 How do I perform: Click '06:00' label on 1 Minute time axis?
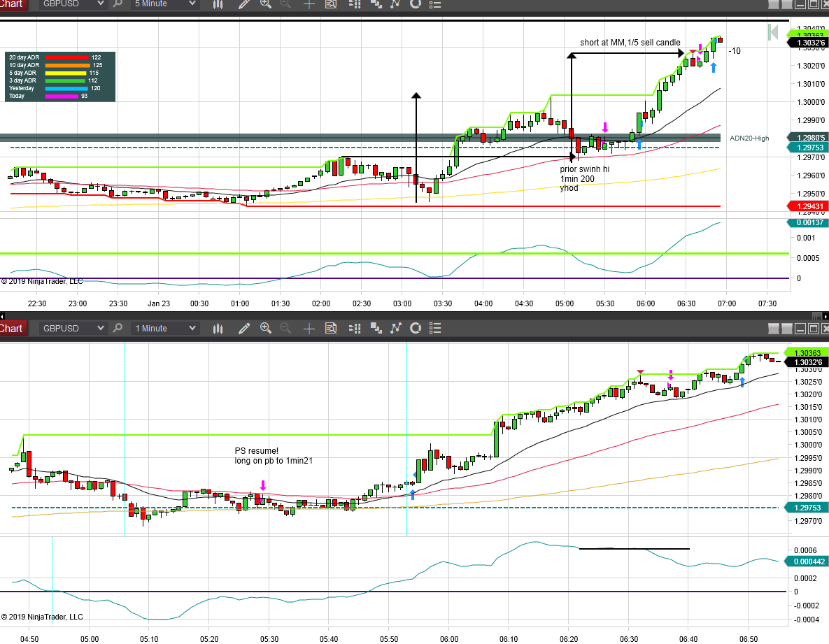[449, 639]
